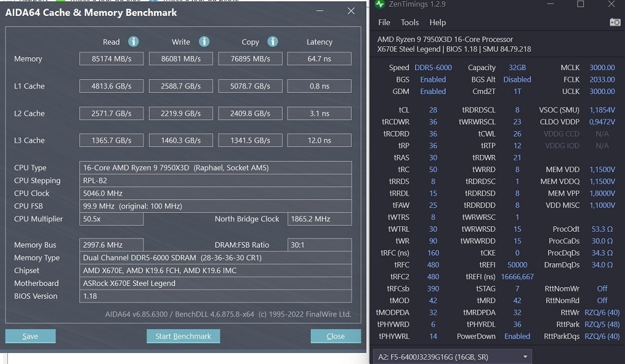Open the Help menu in ZenTimings

coord(438,23)
